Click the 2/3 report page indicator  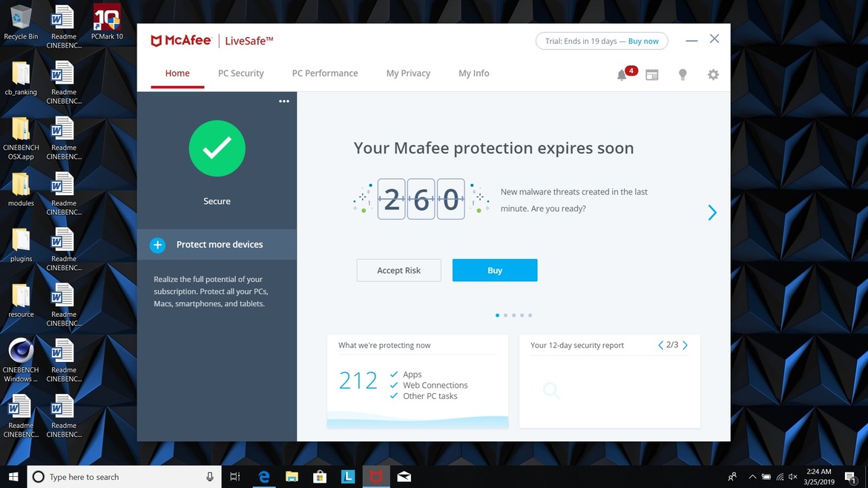(x=672, y=345)
